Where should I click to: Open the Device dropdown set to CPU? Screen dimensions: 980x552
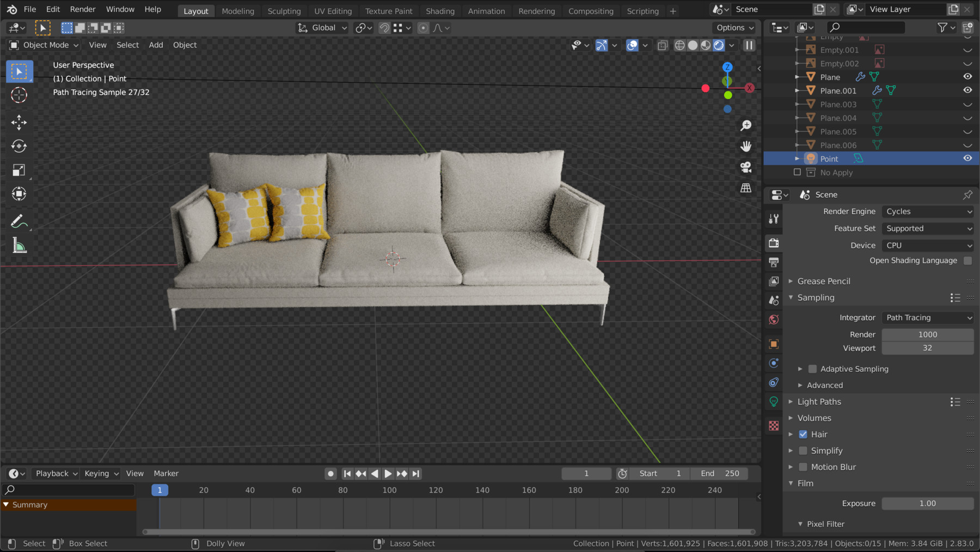click(x=927, y=246)
